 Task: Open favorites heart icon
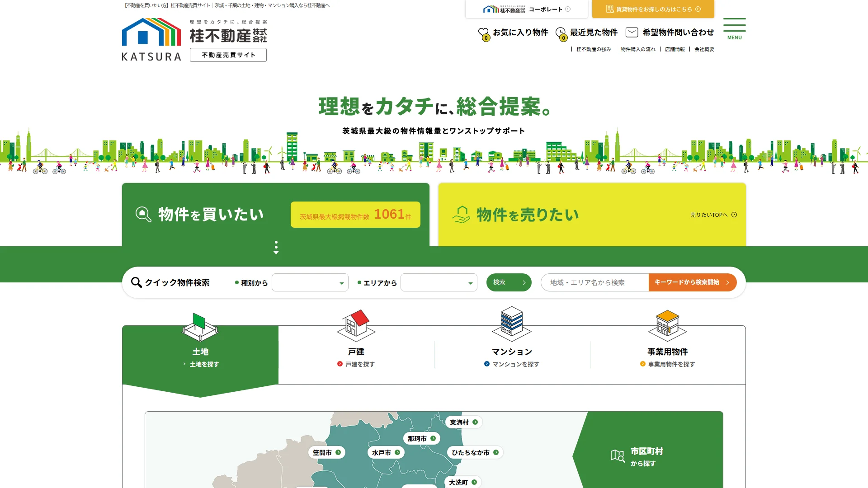coord(484,34)
